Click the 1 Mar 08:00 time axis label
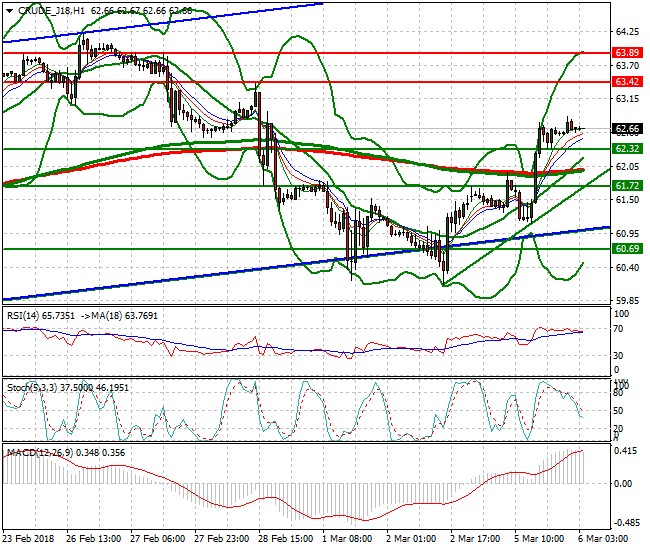The width and height of the screenshot is (650, 550). tap(347, 539)
